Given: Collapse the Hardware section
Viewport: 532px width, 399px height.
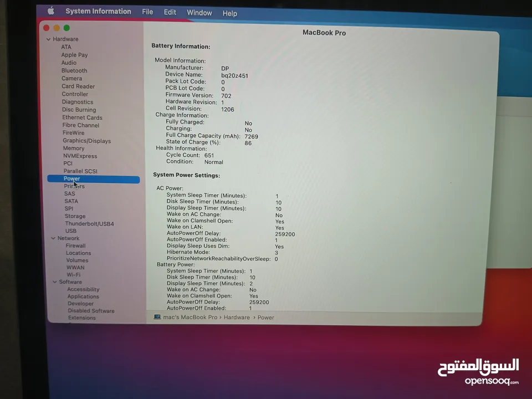Looking at the screenshot, I should 49,39.
